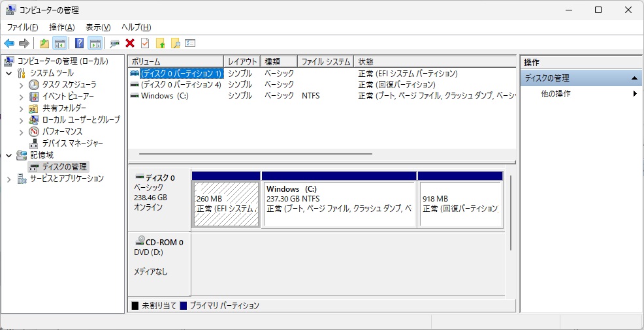Image resolution: width=644 pixels, height=330 pixels.
Task: Expand the イベント ビューアー node
Action: pyautogui.click(x=22, y=97)
